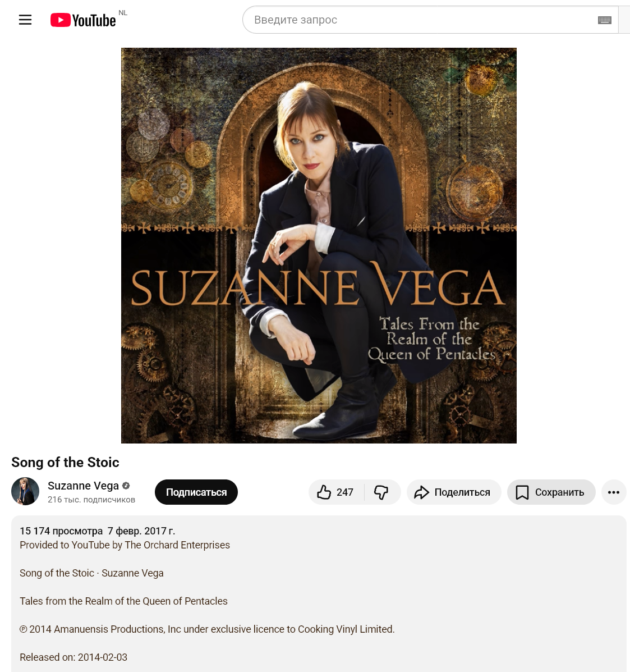Open Suzanne Vega channel avatar

(x=25, y=491)
